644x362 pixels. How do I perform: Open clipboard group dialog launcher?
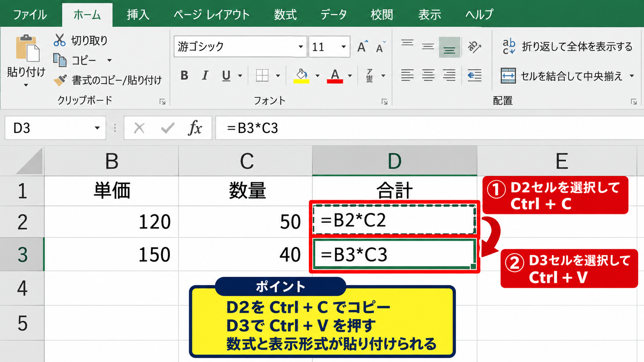(163, 102)
